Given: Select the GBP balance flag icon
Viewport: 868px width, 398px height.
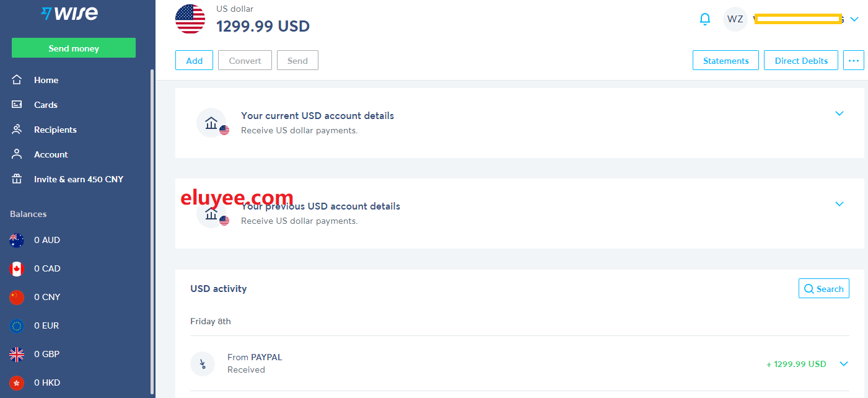Looking at the screenshot, I should click(x=17, y=354).
